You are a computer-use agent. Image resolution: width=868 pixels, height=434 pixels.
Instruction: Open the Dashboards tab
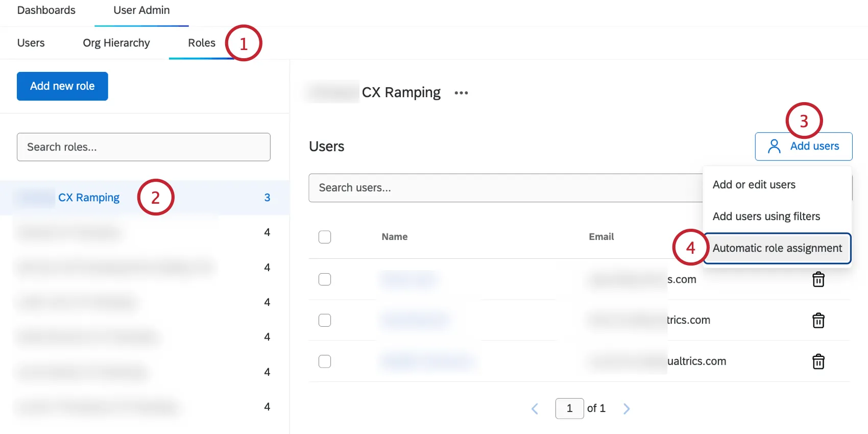46,10
